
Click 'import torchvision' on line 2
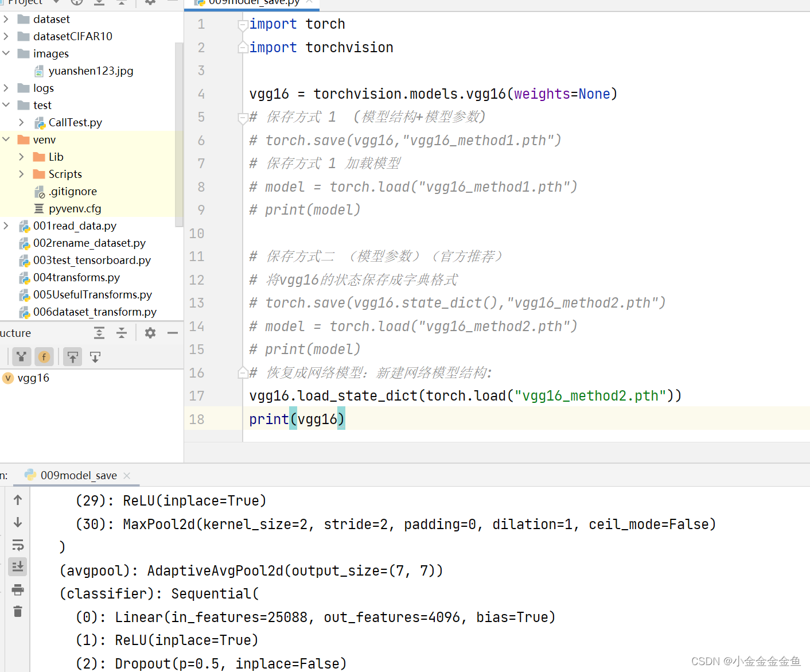[x=321, y=48]
